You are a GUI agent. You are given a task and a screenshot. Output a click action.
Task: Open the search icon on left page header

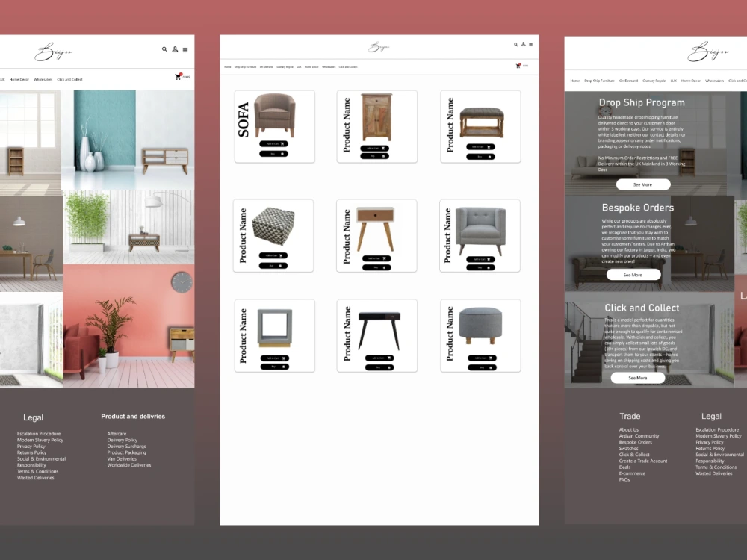click(164, 49)
